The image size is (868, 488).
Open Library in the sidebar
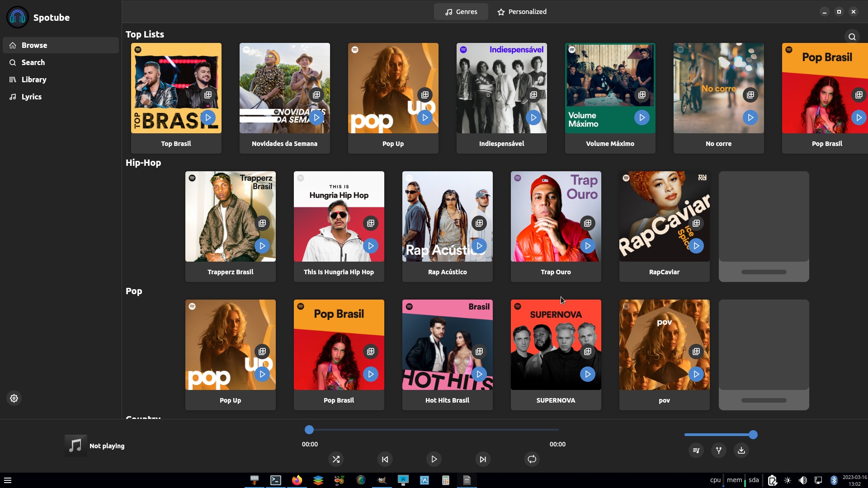point(61,80)
